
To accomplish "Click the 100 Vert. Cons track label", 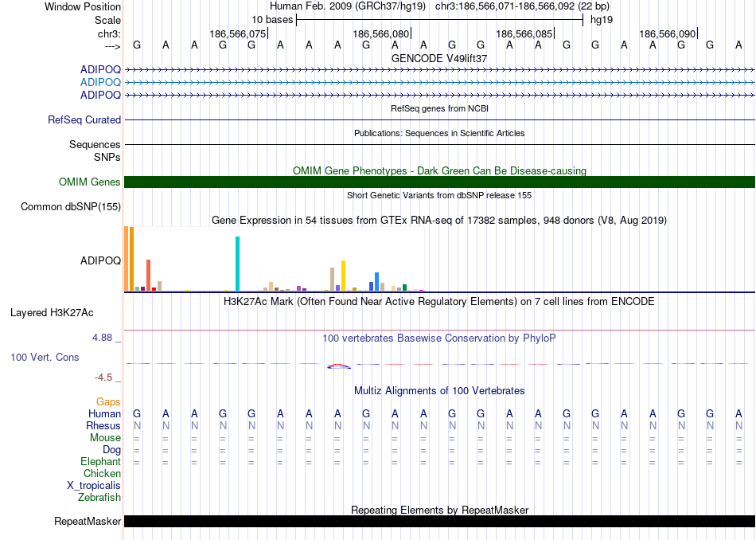I will click(x=45, y=358).
